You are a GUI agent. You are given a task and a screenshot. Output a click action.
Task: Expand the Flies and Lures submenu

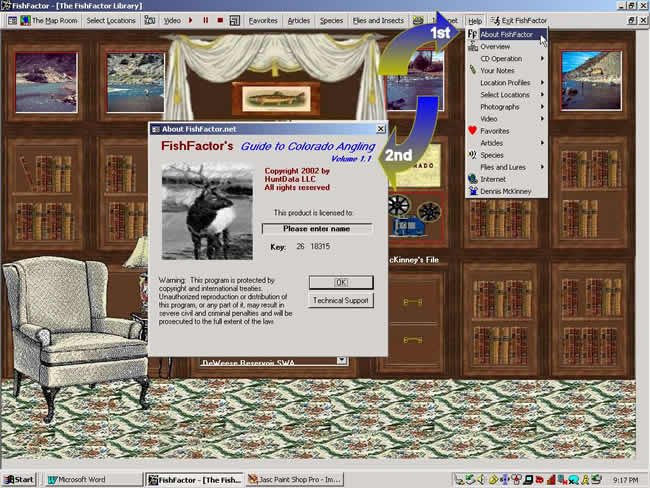tap(506, 167)
